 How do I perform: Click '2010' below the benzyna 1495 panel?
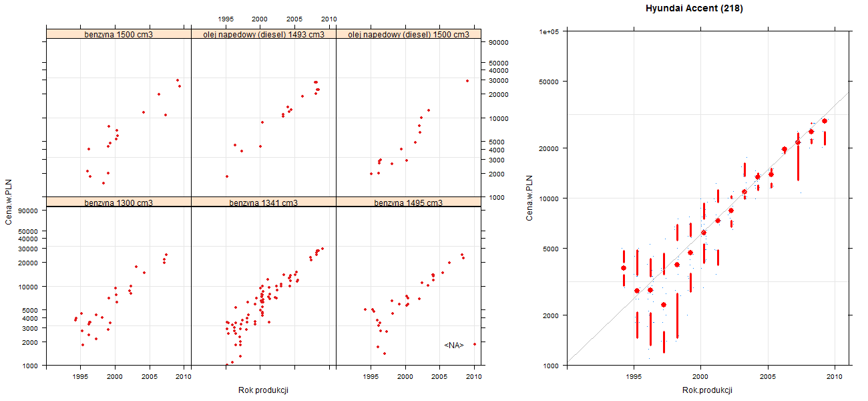[x=473, y=377]
